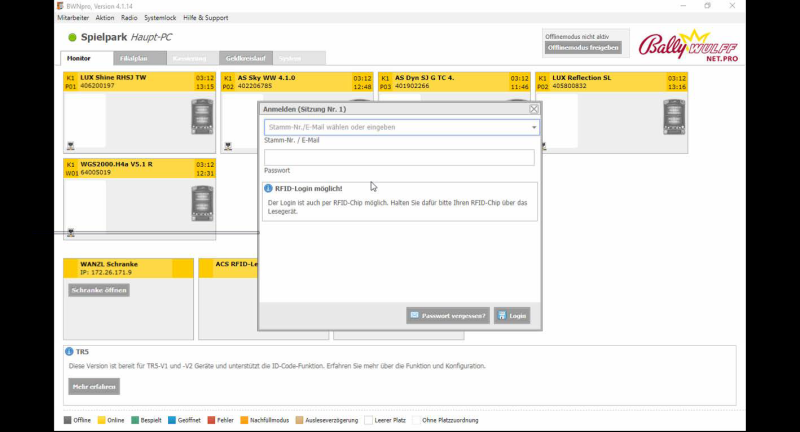Click the Fehler legend color swatch
The image size is (800, 432).
click(x=211, y=420)
